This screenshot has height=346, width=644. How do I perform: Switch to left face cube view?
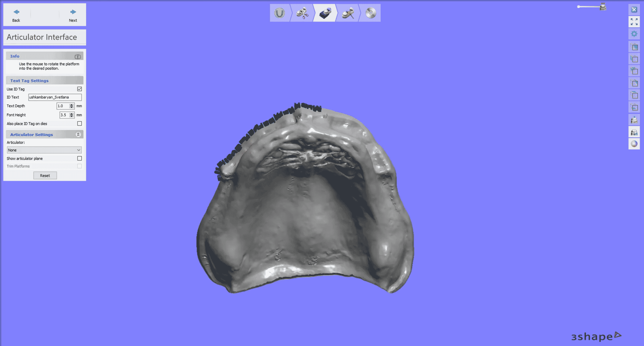coord(634,59)
